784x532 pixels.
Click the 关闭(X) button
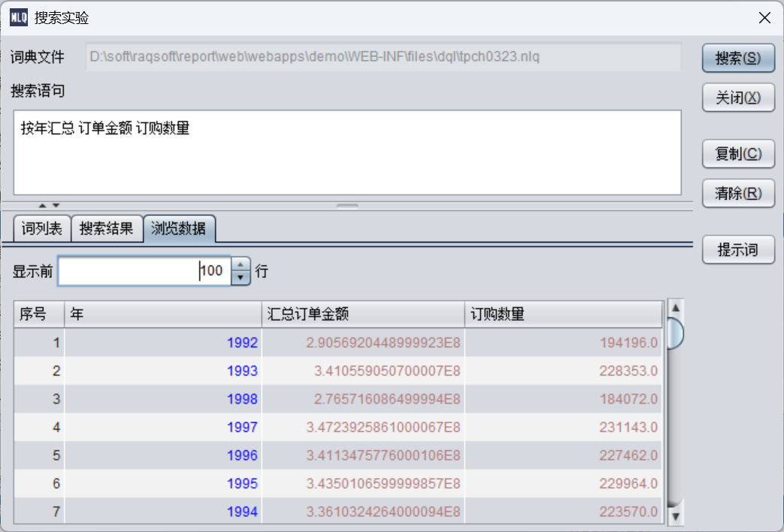coord(738,97)
